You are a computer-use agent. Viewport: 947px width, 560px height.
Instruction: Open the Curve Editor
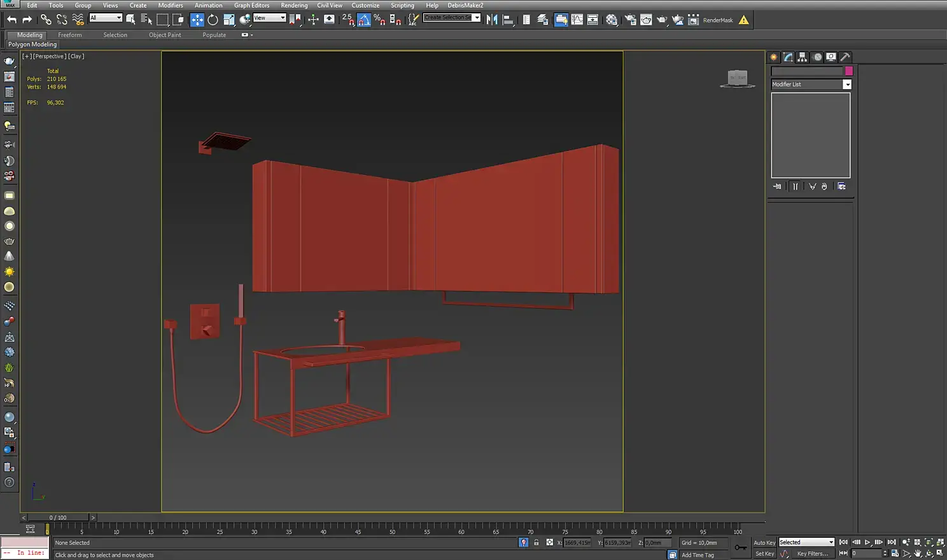[x=577, y=20]
